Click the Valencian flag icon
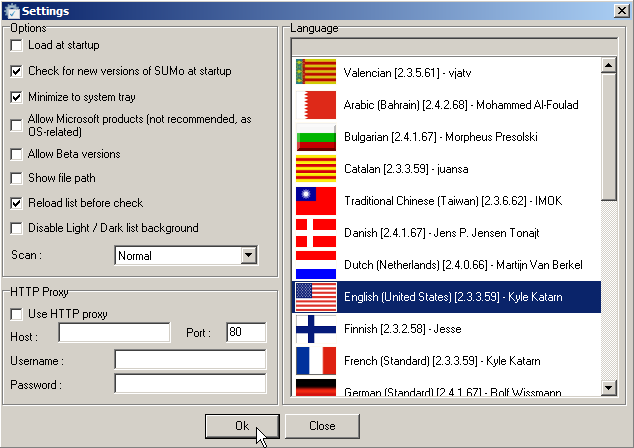 (316, 72)
